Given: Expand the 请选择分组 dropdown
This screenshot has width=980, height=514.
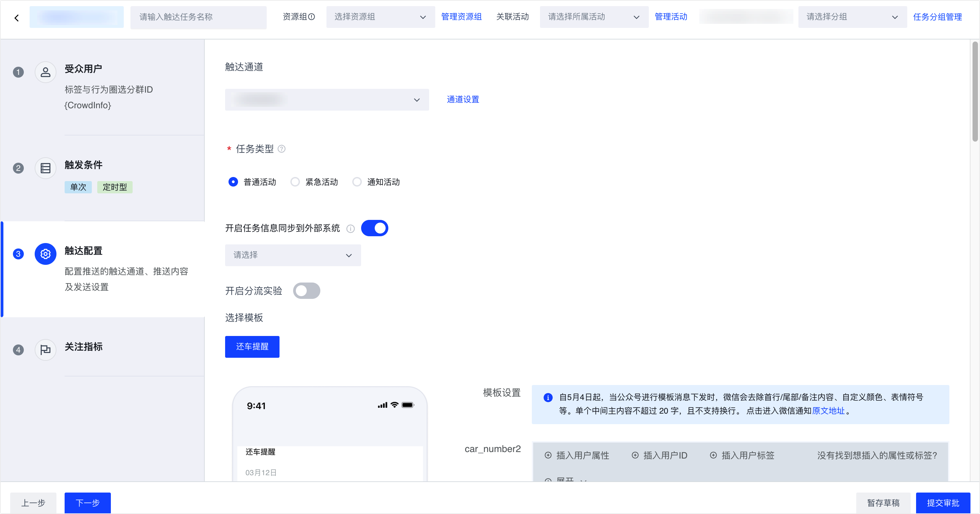Looking at the screenshot, I should tap(852, 17).
